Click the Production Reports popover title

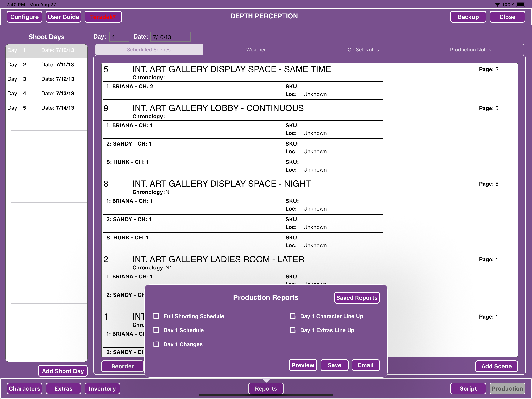tap(266, 297)
